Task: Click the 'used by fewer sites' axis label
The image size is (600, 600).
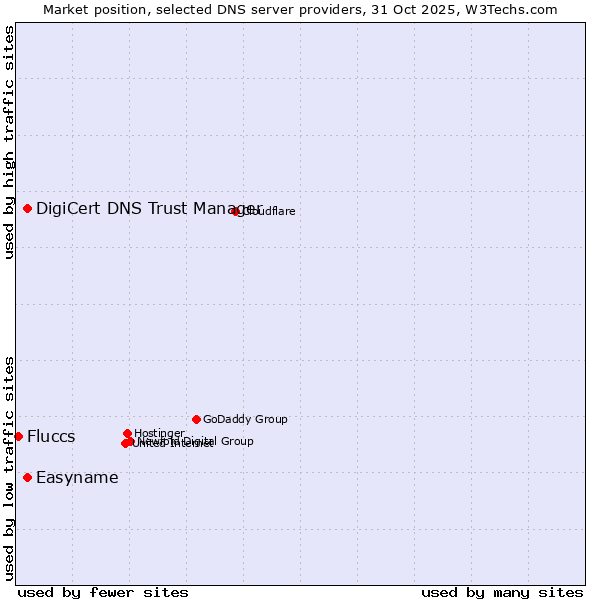Action: (x=103, y=592)
